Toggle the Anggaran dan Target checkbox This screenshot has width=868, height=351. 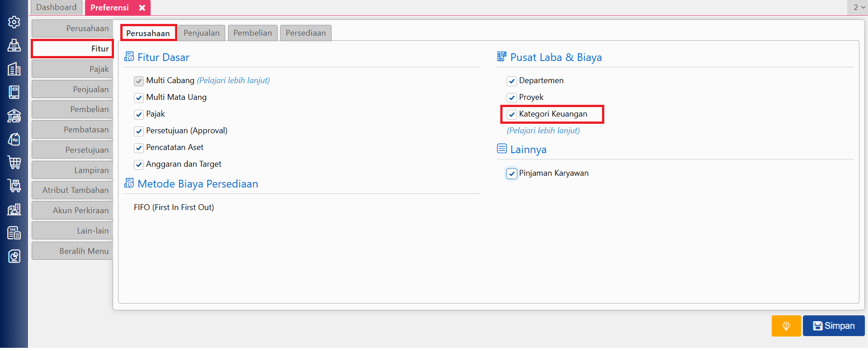click(139, 164)
